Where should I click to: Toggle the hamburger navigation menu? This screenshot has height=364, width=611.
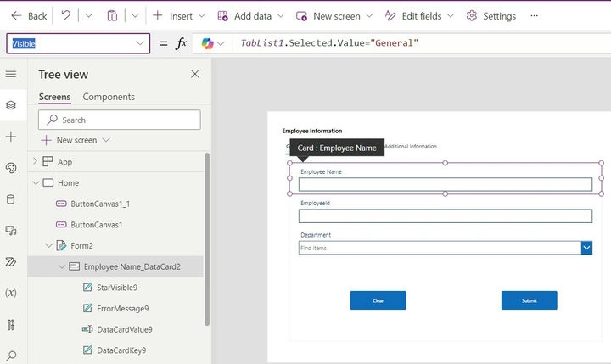pyautogui.click(x=11, y=74)
